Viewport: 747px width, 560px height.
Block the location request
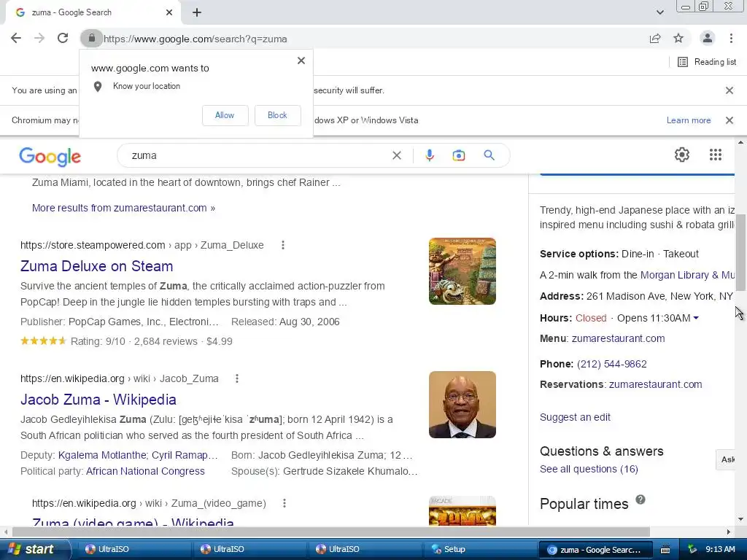277,115
